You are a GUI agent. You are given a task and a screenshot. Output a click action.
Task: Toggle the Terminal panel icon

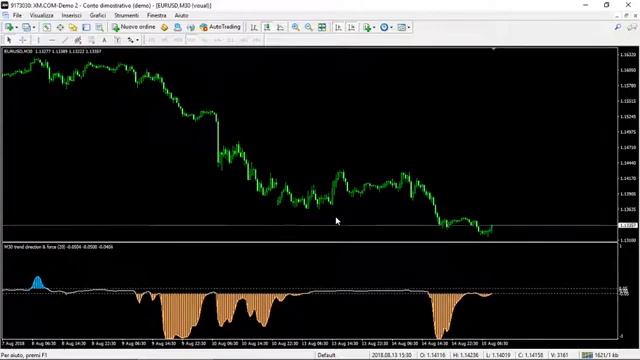(86, 27)
